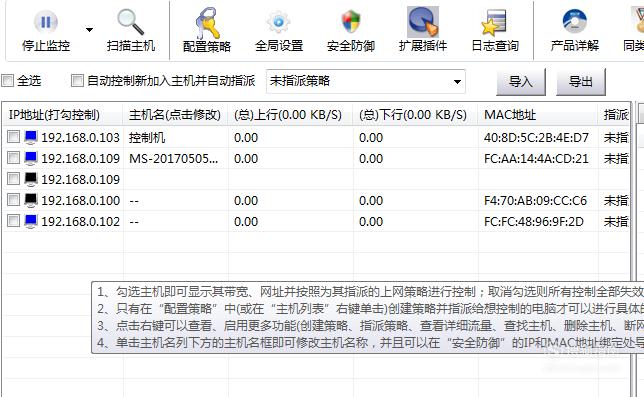
Task: Open 扩展插件 icon
Action: 423,22
